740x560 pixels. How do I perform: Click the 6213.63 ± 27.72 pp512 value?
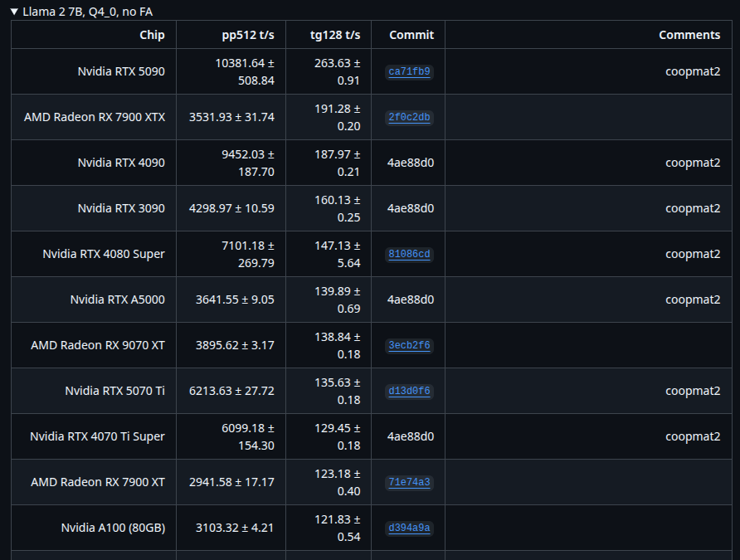231,391
